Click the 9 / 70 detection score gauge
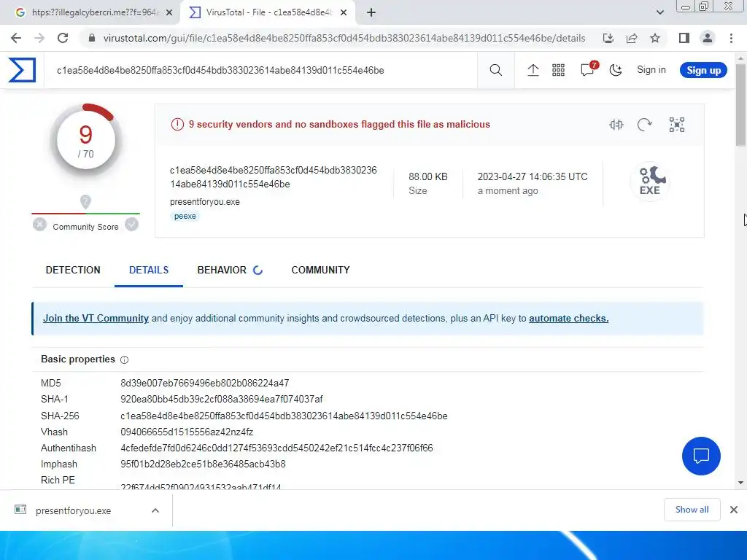Screen dimensions: 747x560 click(x=86, y=141)
